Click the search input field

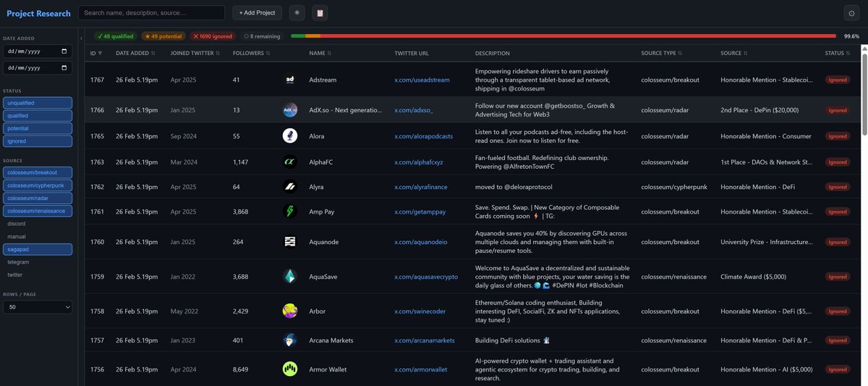coord(151,13)
